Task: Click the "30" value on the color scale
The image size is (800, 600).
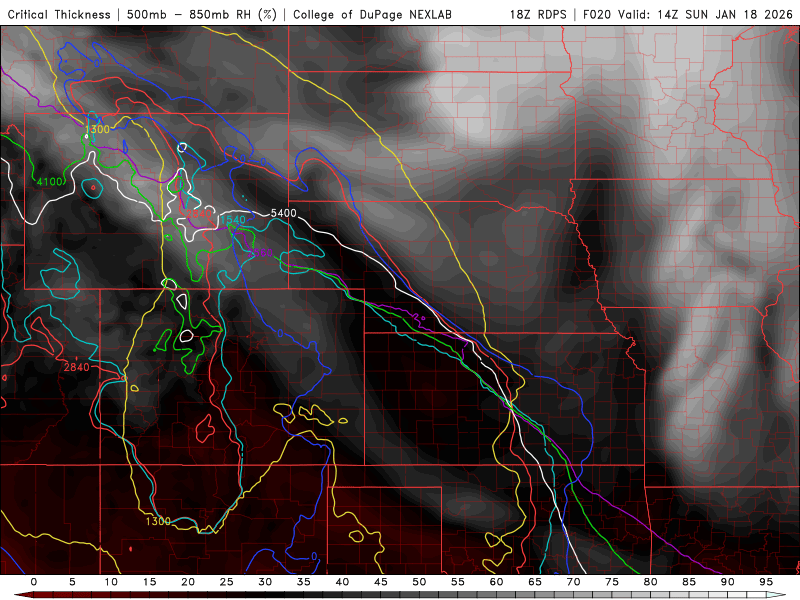Action: [265, 582]
